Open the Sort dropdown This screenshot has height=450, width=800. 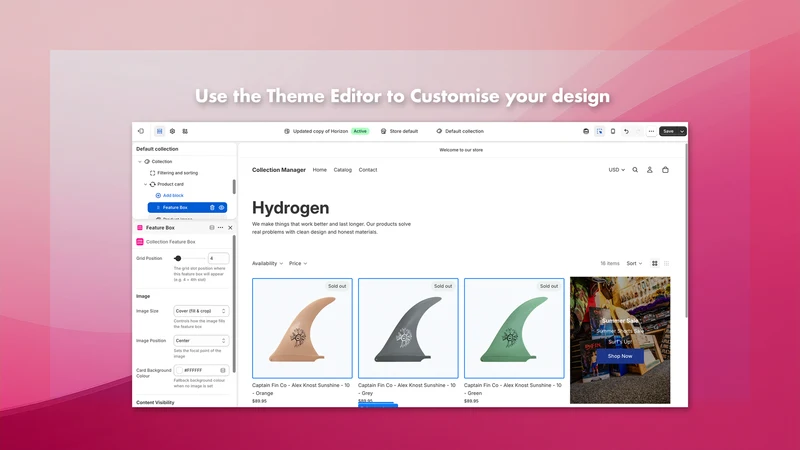(x=634, y=263)
